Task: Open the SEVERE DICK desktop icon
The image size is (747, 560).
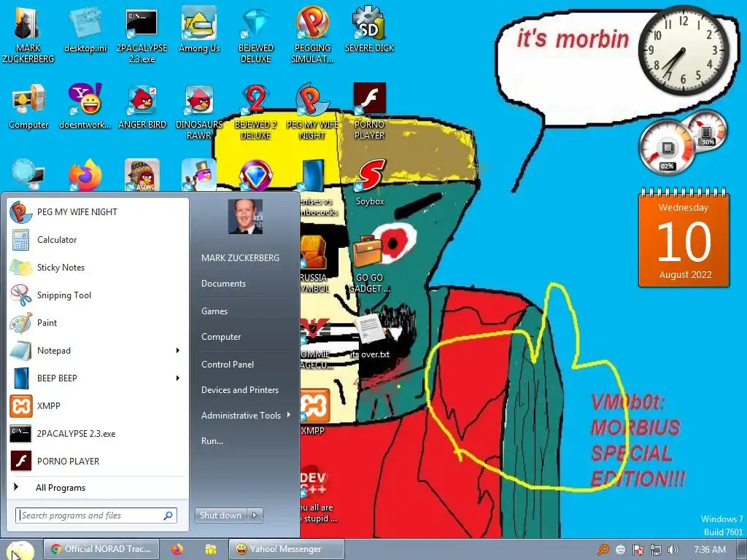Action: pos(369,29)
